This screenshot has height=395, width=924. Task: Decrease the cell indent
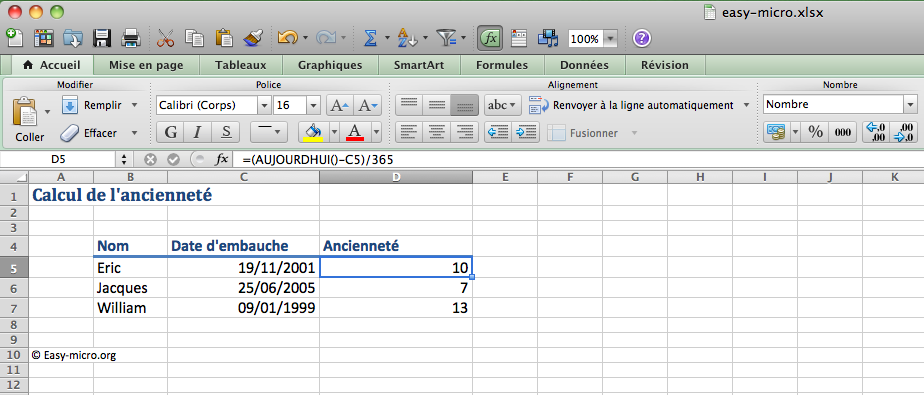pos(498,133)
